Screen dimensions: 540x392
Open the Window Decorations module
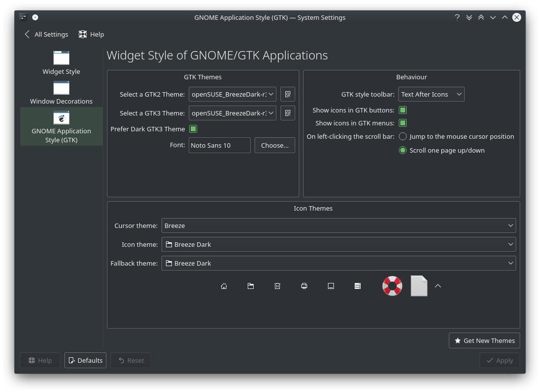point(61,92)
